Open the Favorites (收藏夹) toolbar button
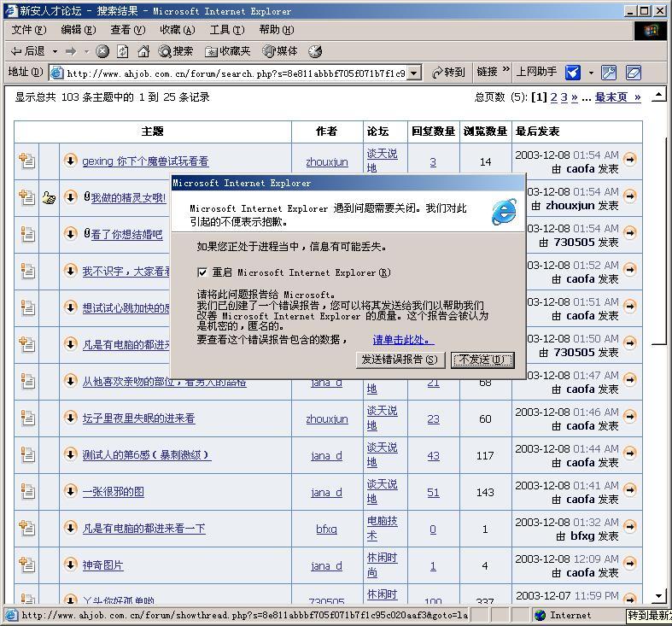Viewport: 672px width, 626px height. click(x=228, y=51)
